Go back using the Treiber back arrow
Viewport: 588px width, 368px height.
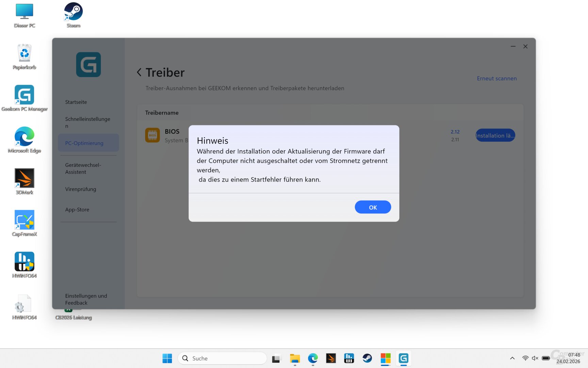[139, 72]
